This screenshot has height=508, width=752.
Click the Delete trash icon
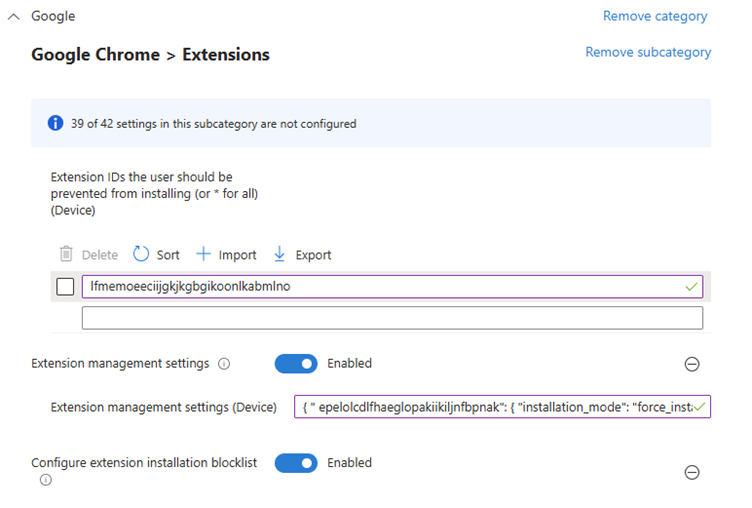tap(66, 254)
